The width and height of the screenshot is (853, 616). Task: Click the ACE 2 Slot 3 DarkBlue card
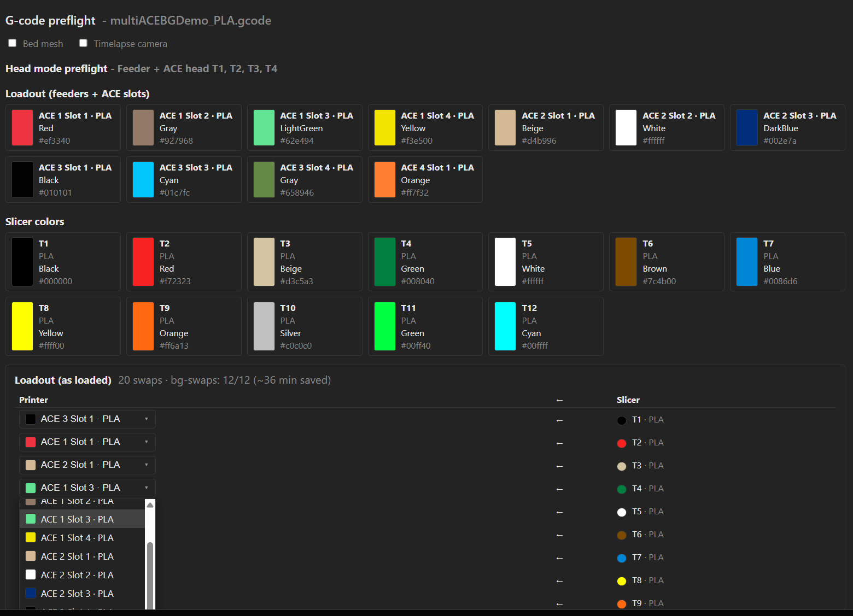click(787, 127)
